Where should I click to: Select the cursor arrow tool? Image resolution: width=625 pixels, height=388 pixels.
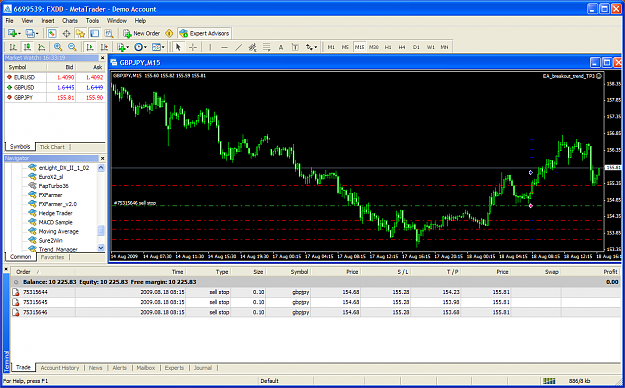[178, 47]
